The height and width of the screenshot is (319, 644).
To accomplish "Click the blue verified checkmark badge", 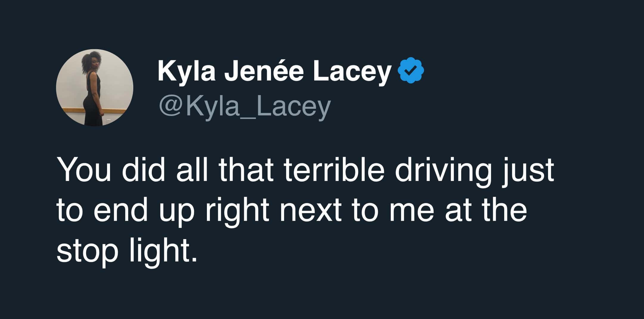I will (411, 70).
